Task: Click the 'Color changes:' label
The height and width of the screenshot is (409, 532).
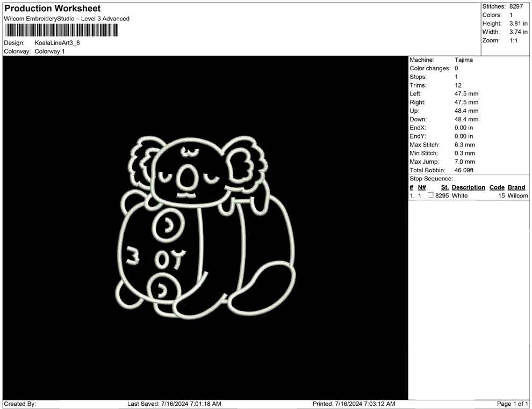Action: [x=430, y=69]
